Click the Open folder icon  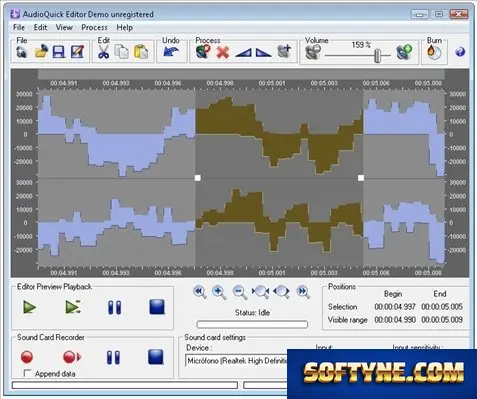click(x=41, y=52)
